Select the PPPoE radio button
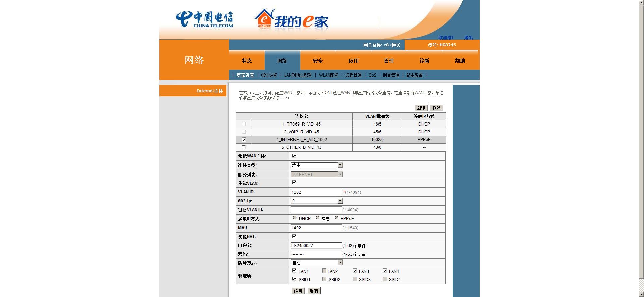Image resolution: width=644 pixels, height=297 pixels. tap(336, 218)
